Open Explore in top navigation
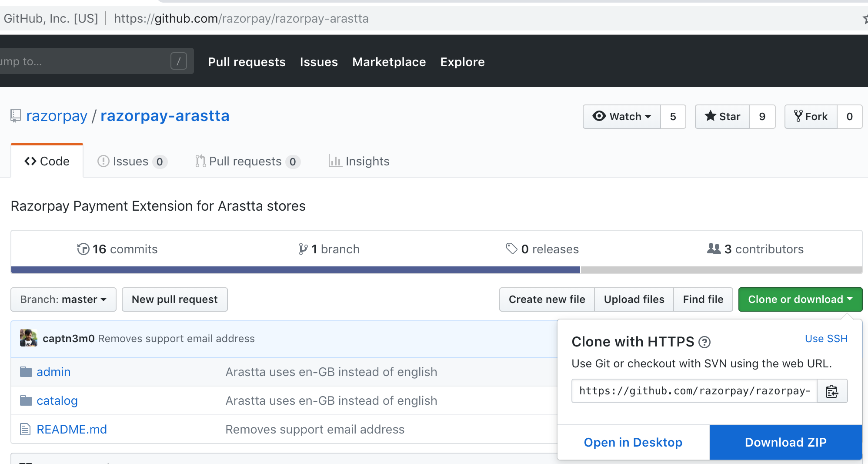868x464 pixels. pos(462,62)
